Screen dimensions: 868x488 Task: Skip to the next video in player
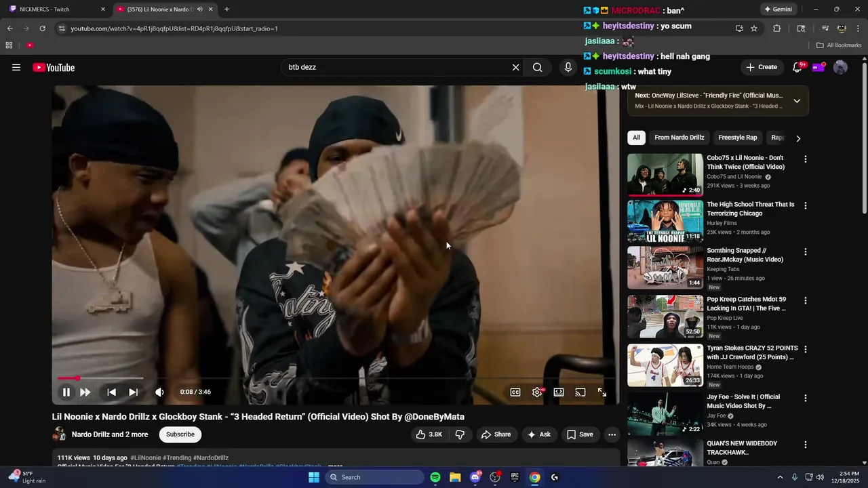click(85, 392)
